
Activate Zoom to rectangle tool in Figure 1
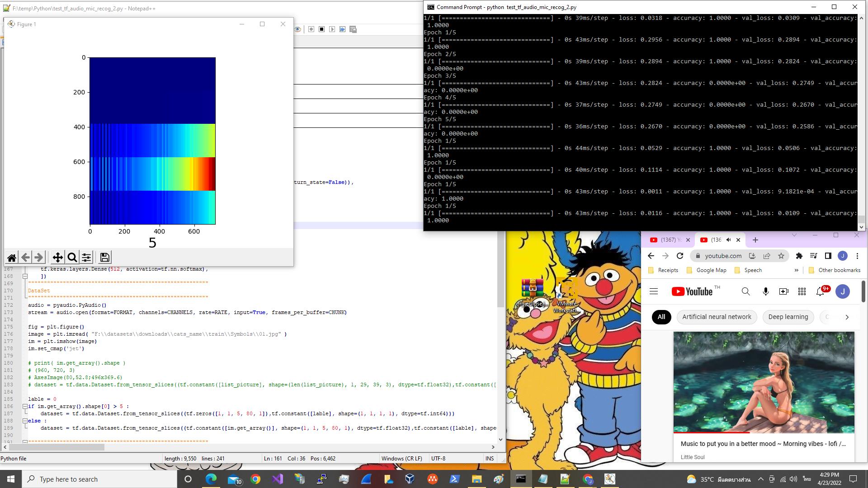pyautogui.click(x=72, y=258)
